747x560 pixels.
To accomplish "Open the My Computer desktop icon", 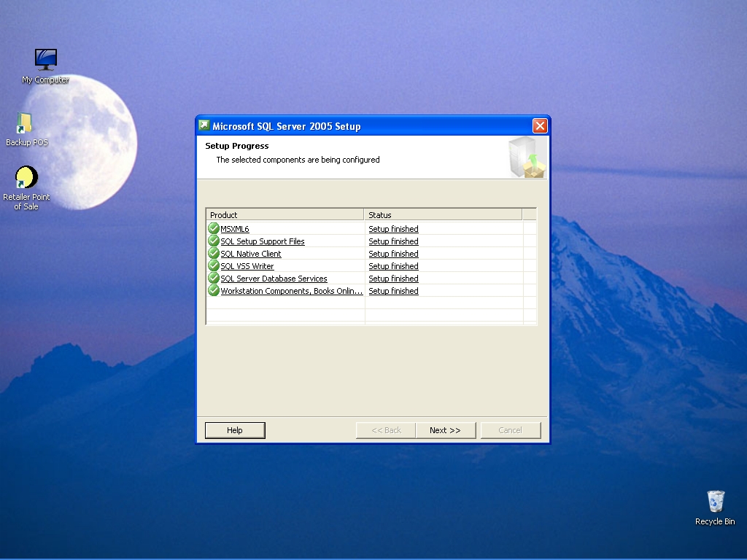I will click(x=45, y=60).
